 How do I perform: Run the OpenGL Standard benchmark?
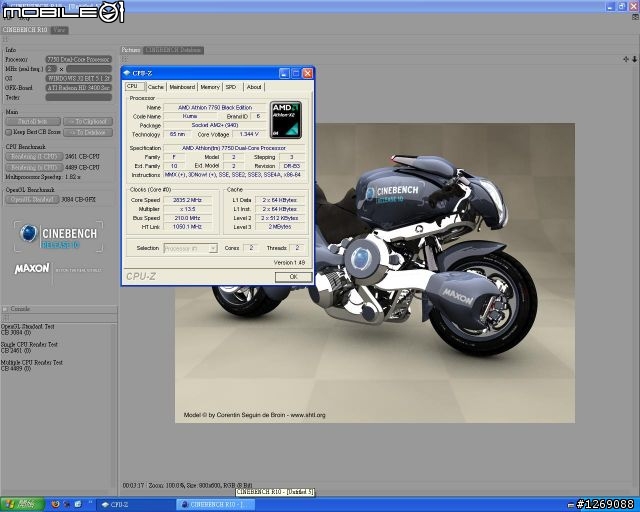(x=32, y=199)
